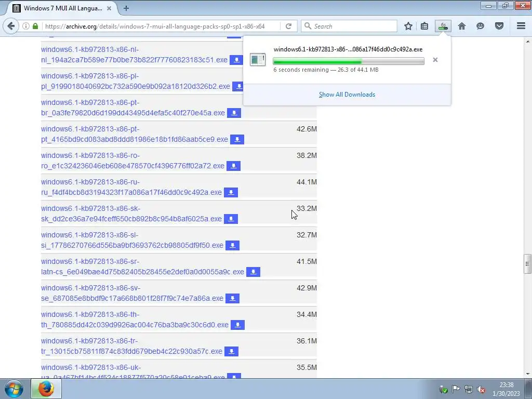This screenshot has width=532, height=399.
Task: Open the x86-tr-tr exe file link
Action: pos(131,345)
